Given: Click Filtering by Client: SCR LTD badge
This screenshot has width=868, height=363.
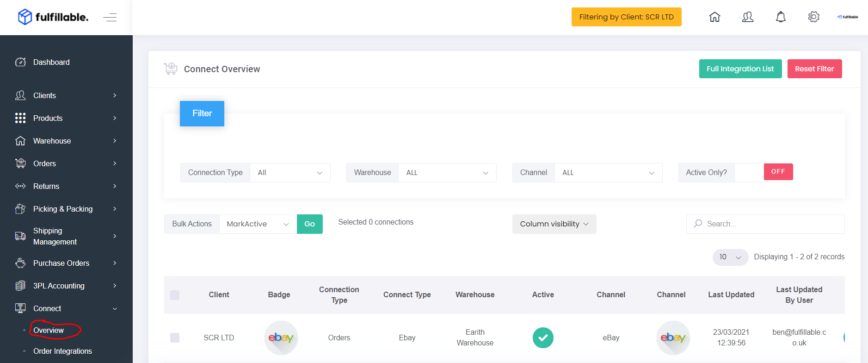Looking at the screenshot, I should coord(626,17).
